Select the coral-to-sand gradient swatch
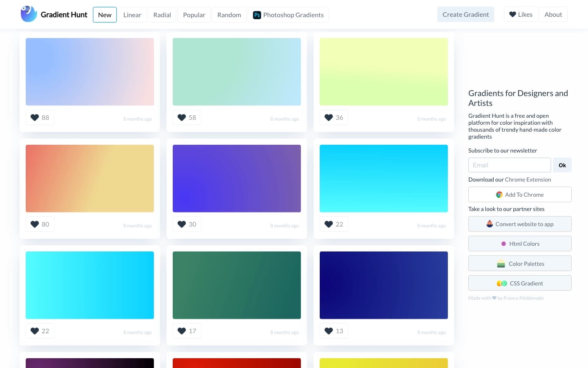This screenshot has width=588, height=368. (x=90, y=178)
